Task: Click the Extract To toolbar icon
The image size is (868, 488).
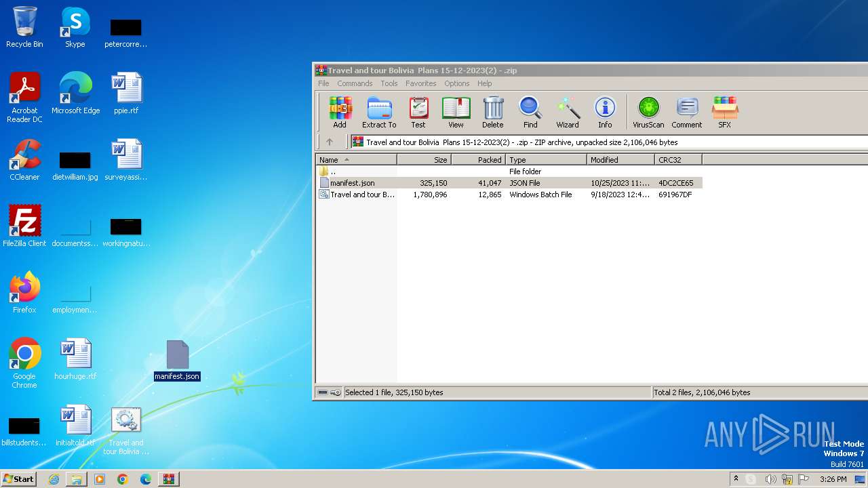Action: point(379,113)
